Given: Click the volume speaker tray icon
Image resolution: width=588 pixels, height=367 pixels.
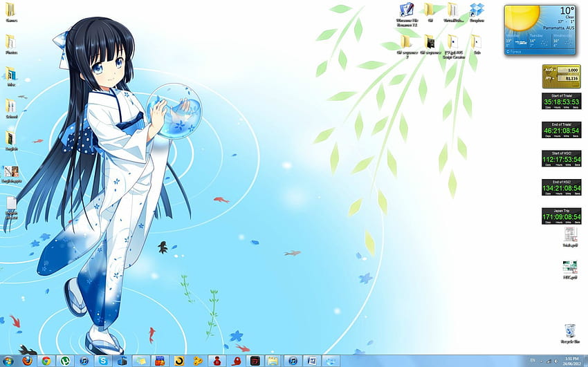Looking at the screenshot, I should point(555,361).
